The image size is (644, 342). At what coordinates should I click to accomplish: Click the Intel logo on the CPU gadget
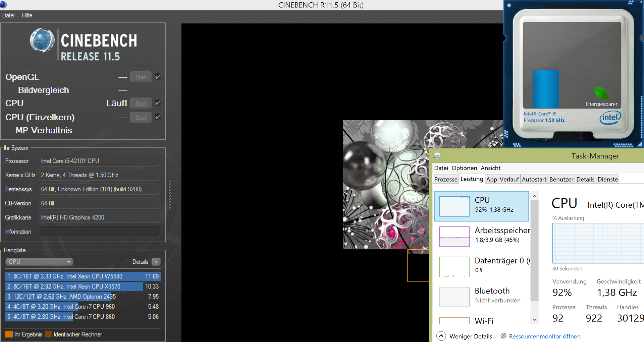[610, 118]
